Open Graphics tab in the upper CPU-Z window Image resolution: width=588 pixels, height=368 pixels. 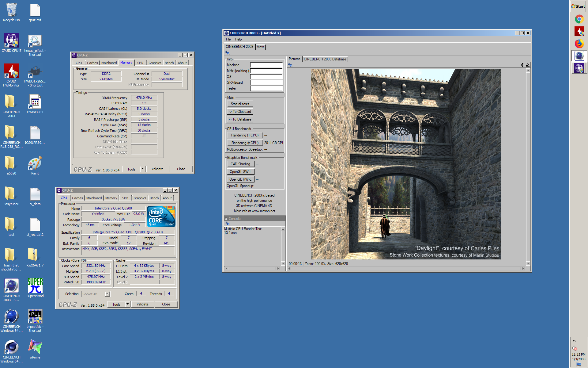(x=155, y=63)
